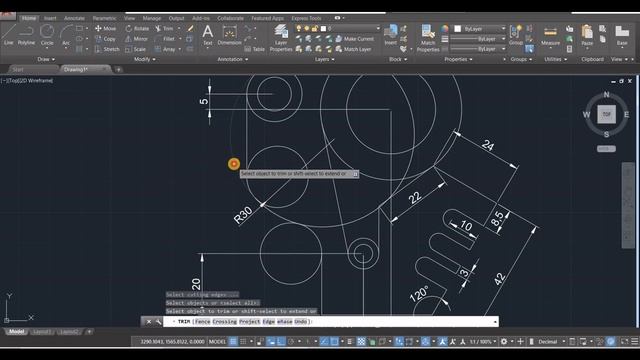Viewport: 640px width, 360px height.
Task: Switch to the Drawing1 file tab
Action: [x=85, y=69]
